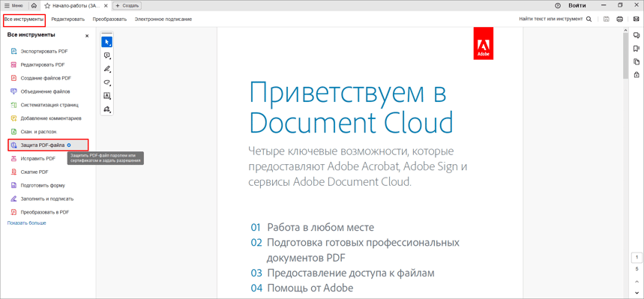
Task: Select the highlighter pen tool
Action: pyautogui.click(x=106, y=69)
